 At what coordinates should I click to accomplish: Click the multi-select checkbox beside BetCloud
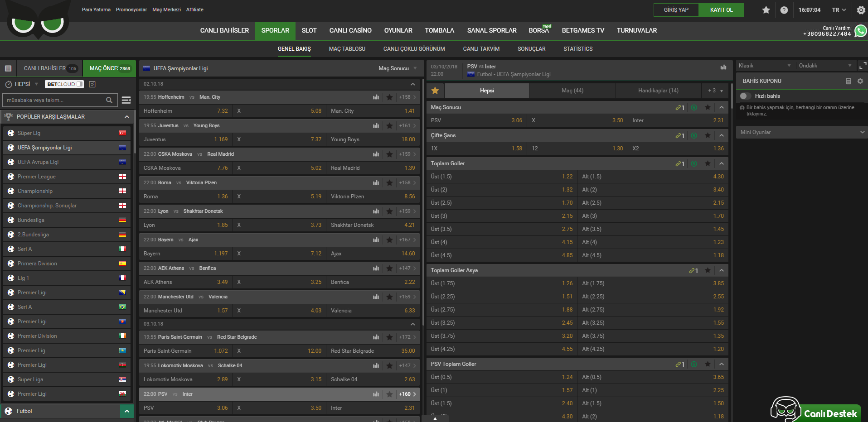[x=92, y=84]
